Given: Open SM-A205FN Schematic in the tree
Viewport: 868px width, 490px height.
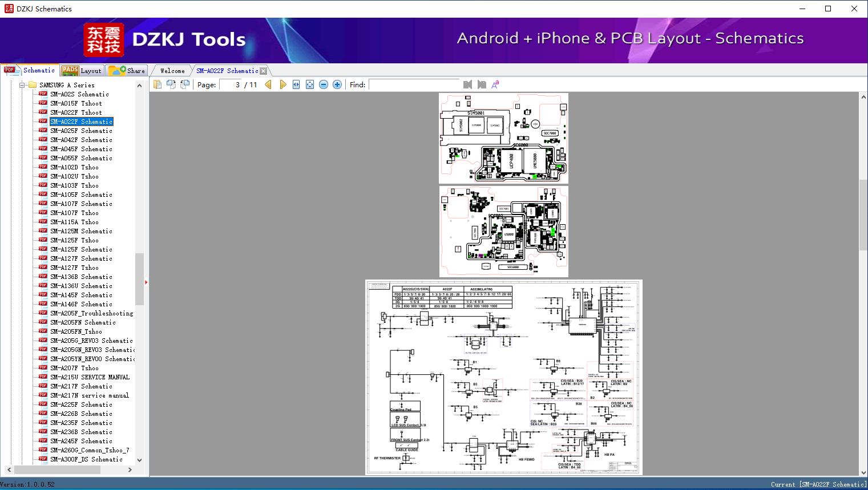Looking at the screenshot, I should 83,322.
